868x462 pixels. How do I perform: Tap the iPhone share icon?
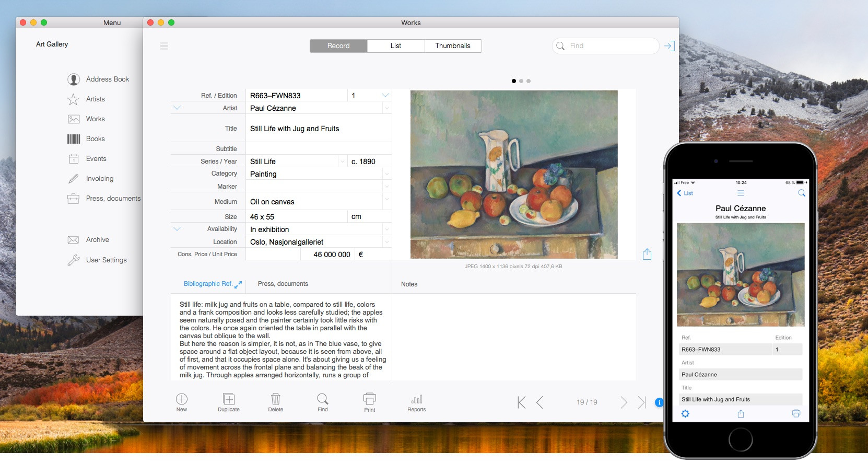(x=741, y=413)
